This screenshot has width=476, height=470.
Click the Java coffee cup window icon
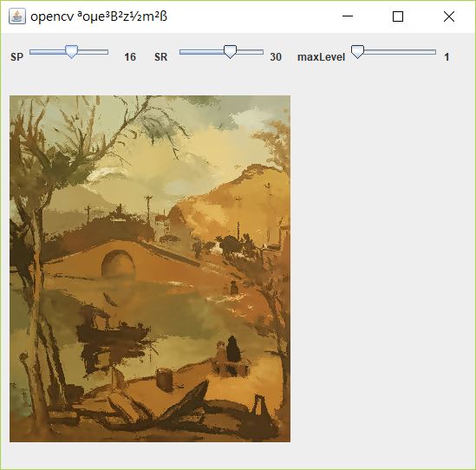coord(17,16)
